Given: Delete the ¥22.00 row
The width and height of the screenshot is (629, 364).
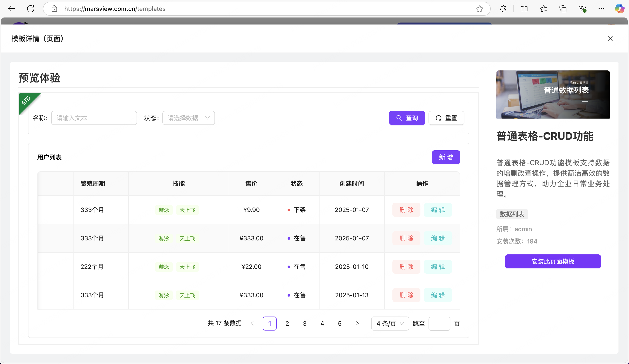Looking at the screenshot, I should pos(406,267).
